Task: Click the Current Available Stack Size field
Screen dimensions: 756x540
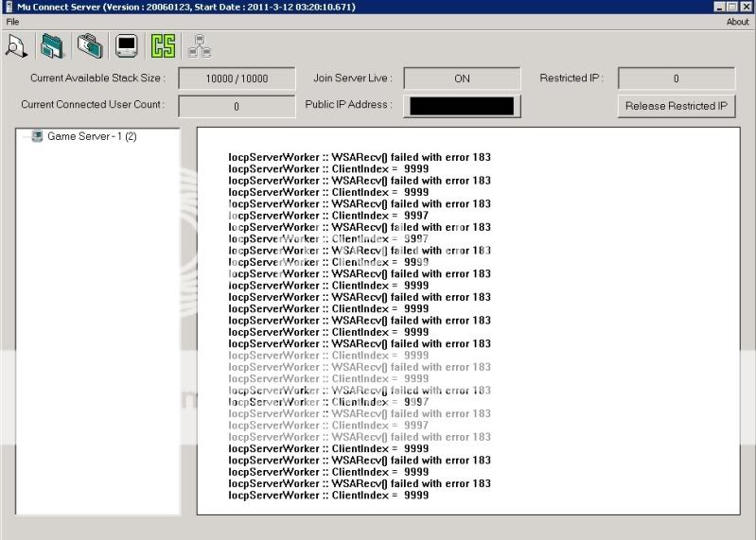Action: [x=237, y=78]
